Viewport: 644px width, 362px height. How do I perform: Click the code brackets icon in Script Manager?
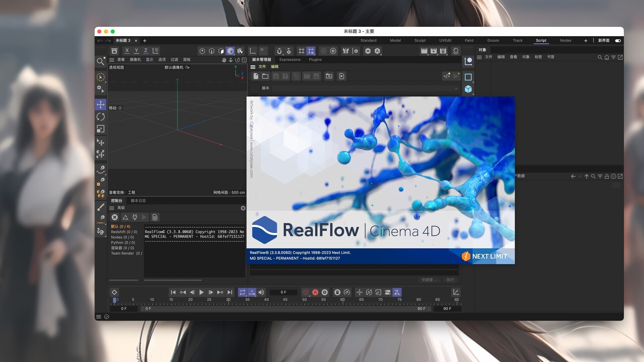click(x=447, y=76)
